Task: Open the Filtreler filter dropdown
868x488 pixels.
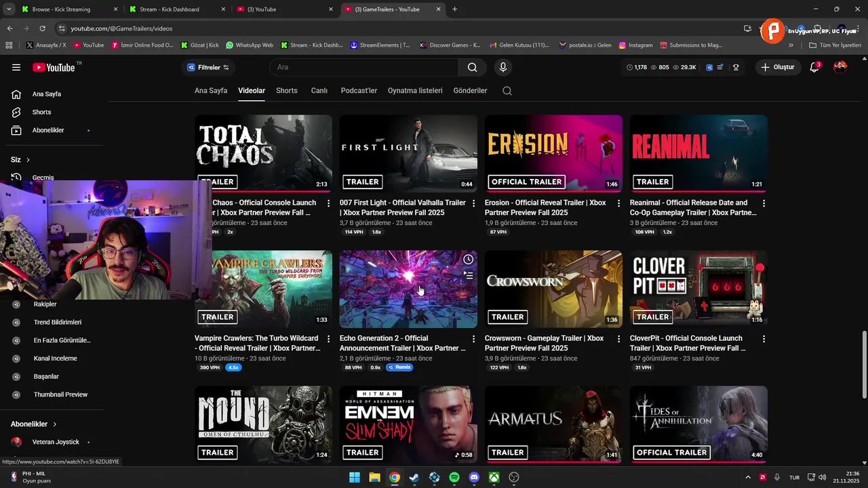Action: [208, 67]
